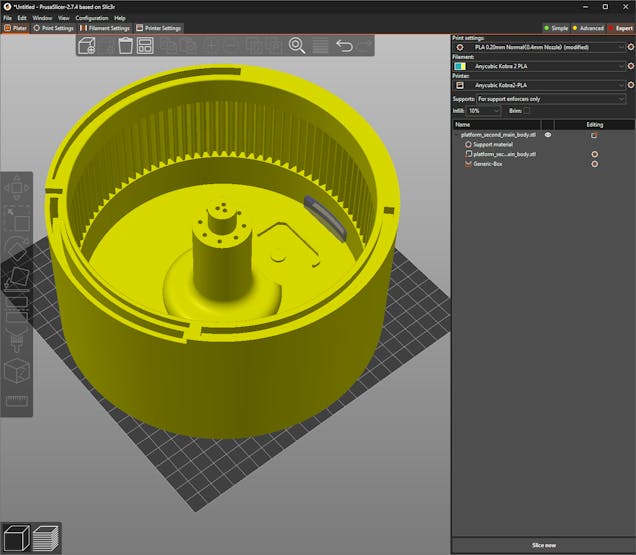The height and width of the screenshot is (555, 636).
Task: Click the Slice now button
Action: (x=543, y=545)
